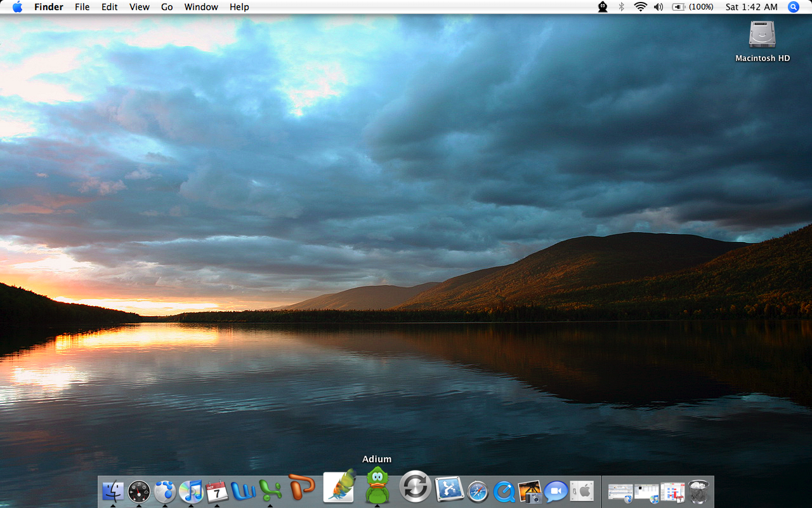Launch iTunes from the Dock
Viewport: 812px width, 508px height.
click(x=191, y=491)
